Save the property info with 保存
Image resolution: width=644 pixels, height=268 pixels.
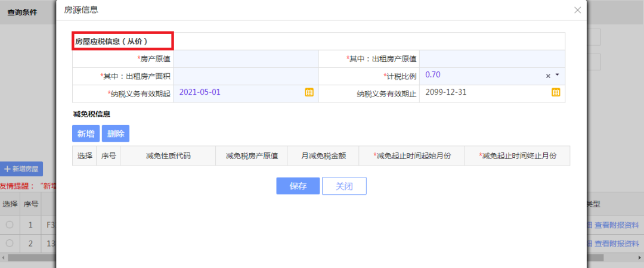[x=298, y=186]
